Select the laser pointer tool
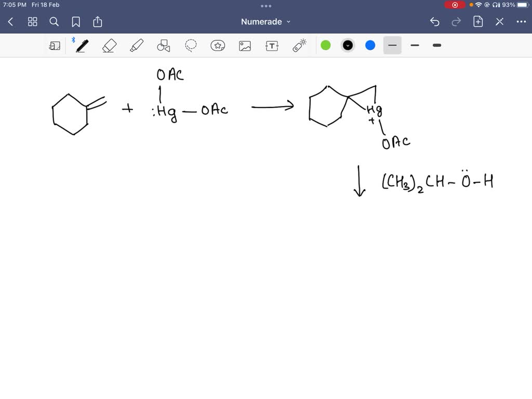The image size is (532, 399). point(299,45)
